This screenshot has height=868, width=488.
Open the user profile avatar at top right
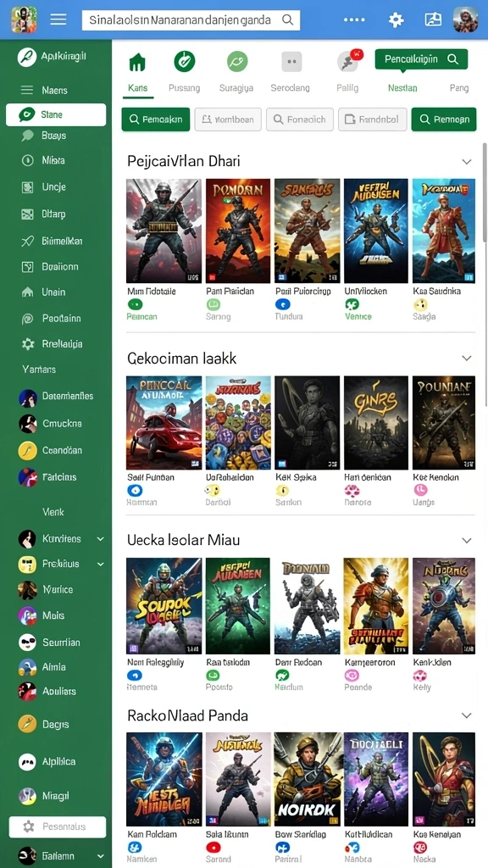pyautogui.click(x=465, y=19)
